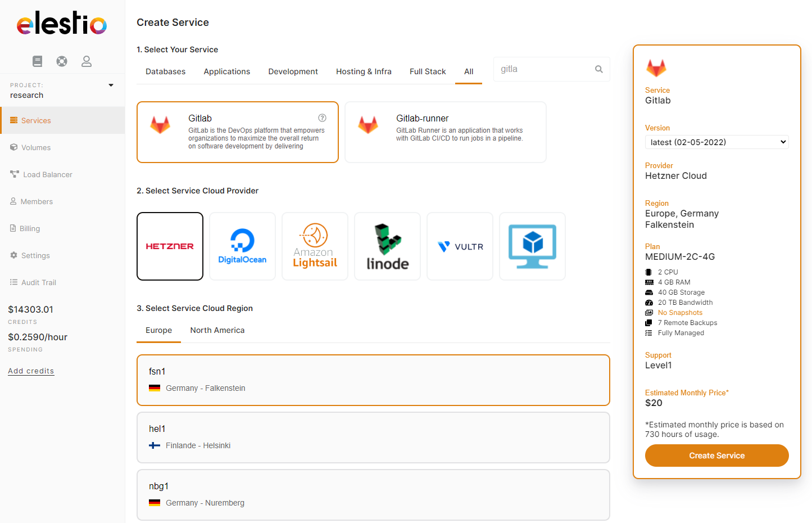Screen dimensions: 812x523
Task: Open the Version dropdown in the summary panel
Action: tap(716, 142)
